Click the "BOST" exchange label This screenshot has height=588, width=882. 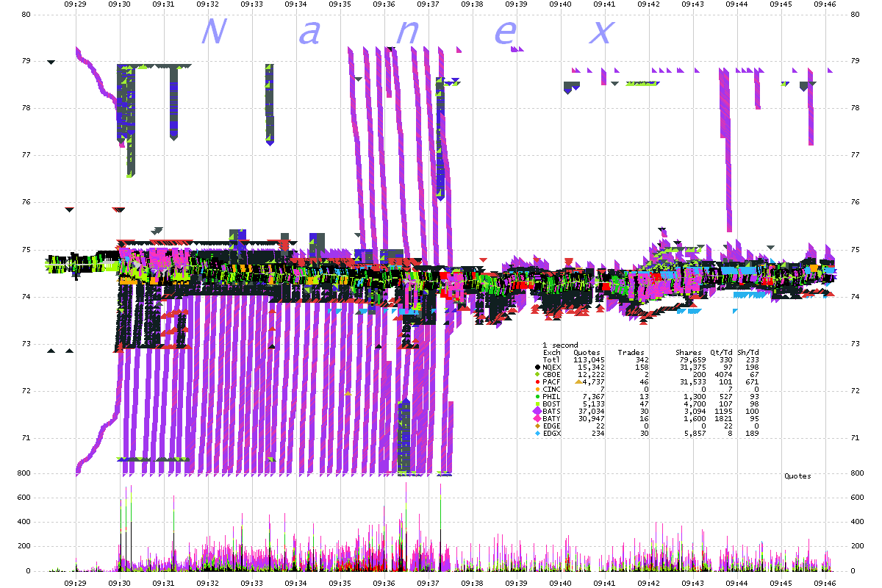click(x=551, y=404)
